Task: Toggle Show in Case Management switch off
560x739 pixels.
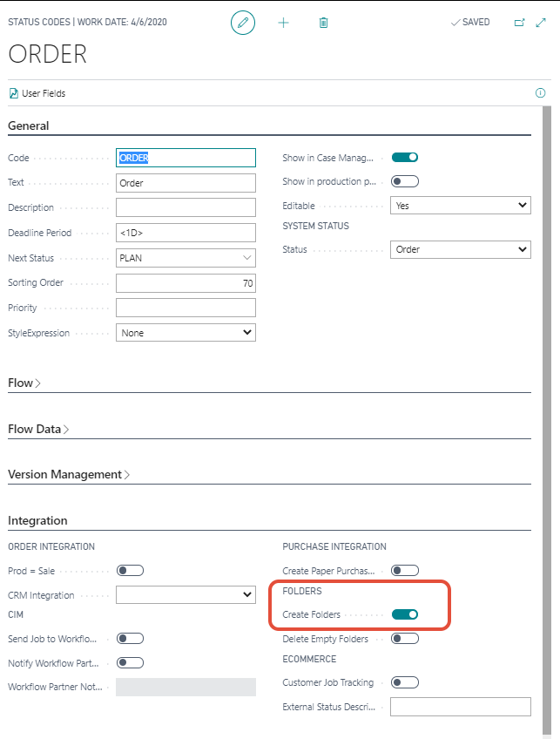Action: pos(405,158)
